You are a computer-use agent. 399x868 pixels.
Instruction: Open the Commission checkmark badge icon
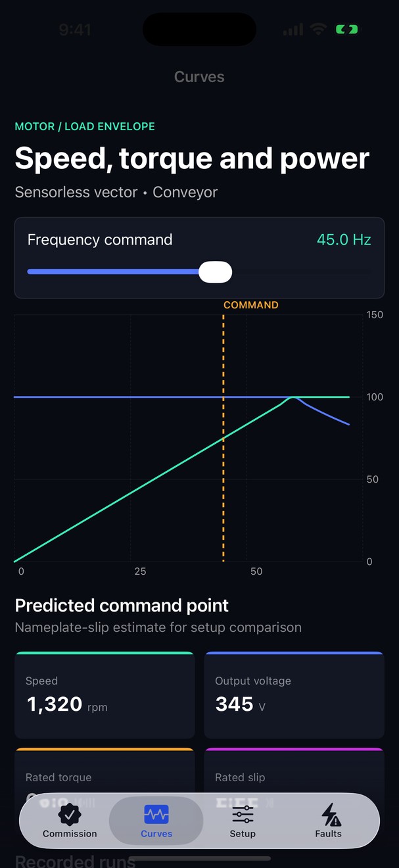click(x=70, y=815)
